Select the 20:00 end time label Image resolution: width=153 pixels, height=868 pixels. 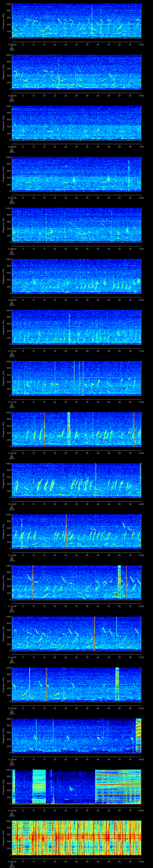point(141,810)
